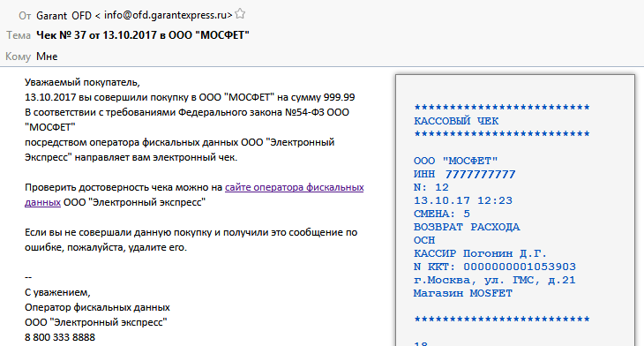
Task: Click the recipient 'Мне'
Action: coord(47,56)
